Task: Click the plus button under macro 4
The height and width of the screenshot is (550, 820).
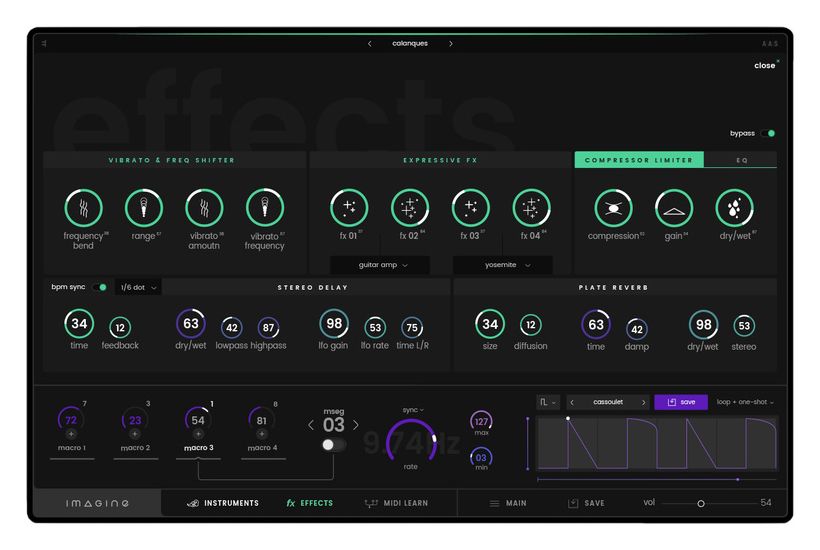Action: click(262, 434)
